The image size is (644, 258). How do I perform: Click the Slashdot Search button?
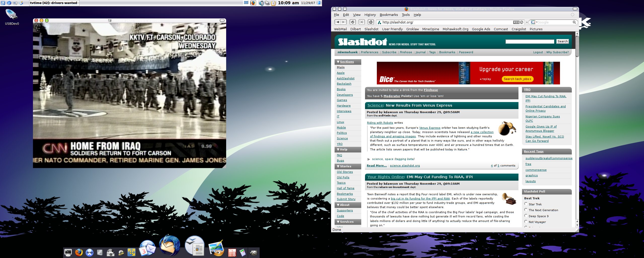coord(562,41)
